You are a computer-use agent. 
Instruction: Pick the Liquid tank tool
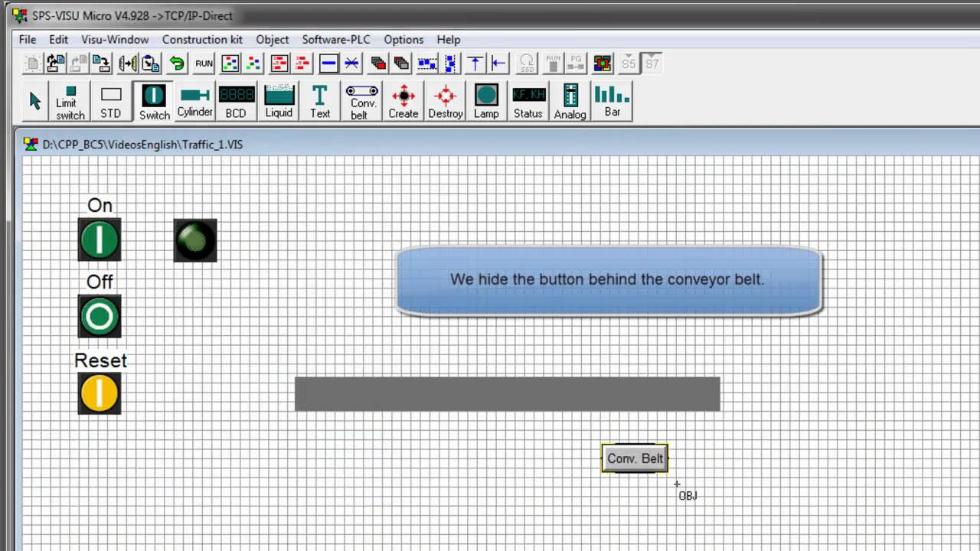279,102
